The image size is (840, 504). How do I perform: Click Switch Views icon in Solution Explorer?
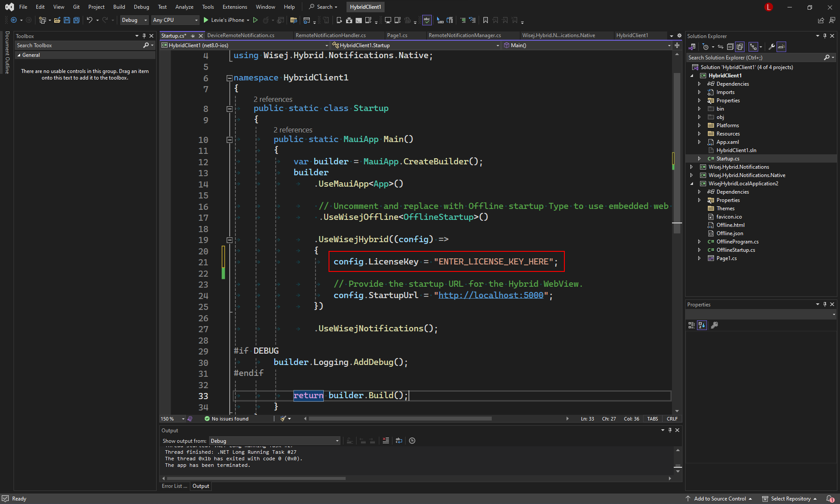tap(692, 47)
